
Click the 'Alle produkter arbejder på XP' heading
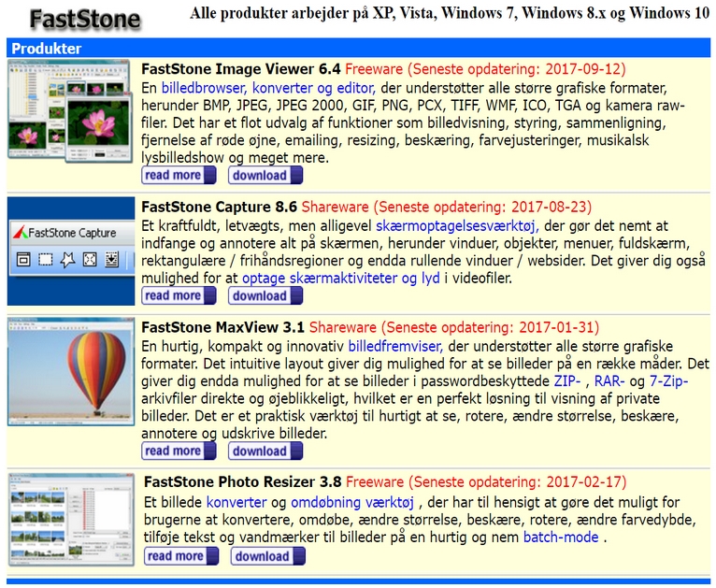point(450,13)
